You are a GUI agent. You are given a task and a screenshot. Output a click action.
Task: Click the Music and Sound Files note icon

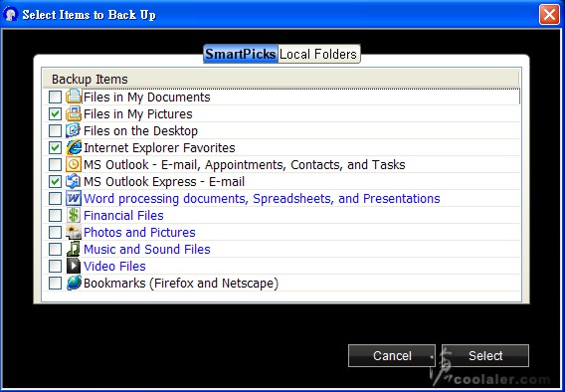coord(74,249)
